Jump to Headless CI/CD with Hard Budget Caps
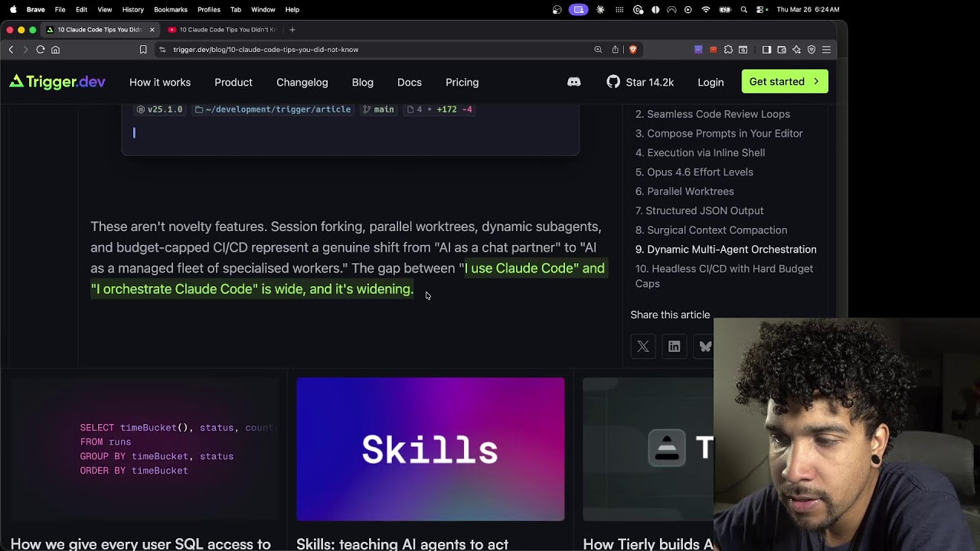 (x=724, y=276)
